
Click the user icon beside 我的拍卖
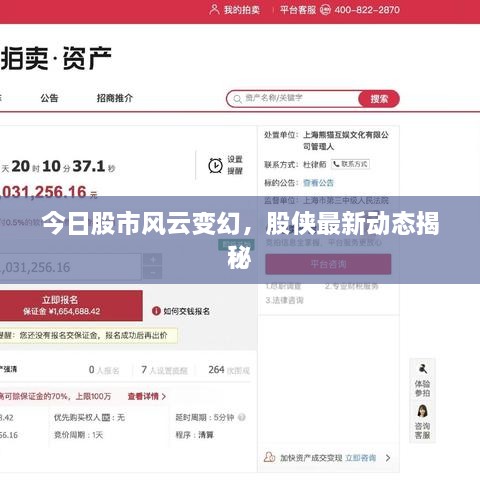[x=214, y=9]
